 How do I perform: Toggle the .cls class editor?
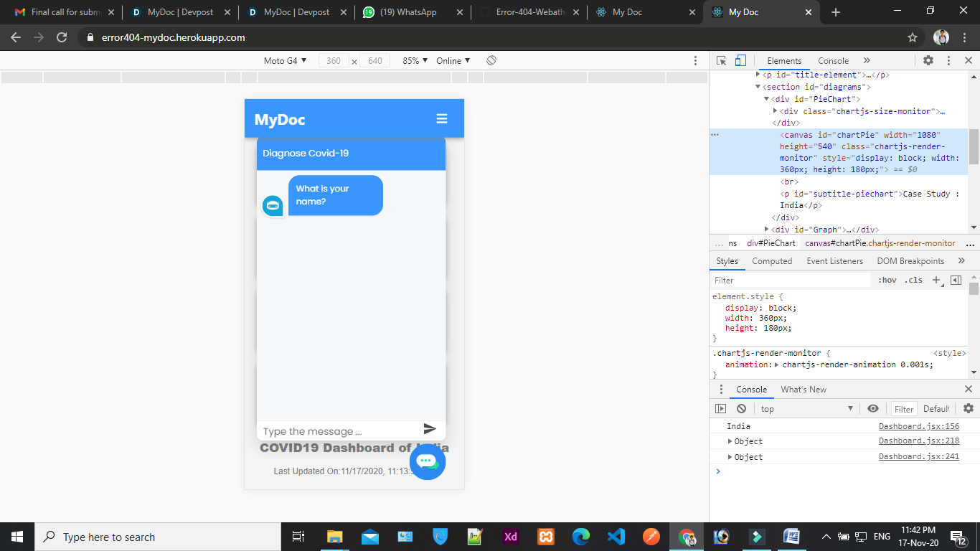coord(913,281)
